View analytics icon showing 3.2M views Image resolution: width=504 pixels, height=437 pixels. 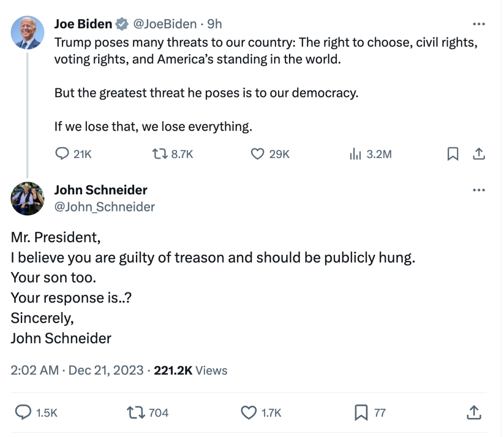click(356, 154)
